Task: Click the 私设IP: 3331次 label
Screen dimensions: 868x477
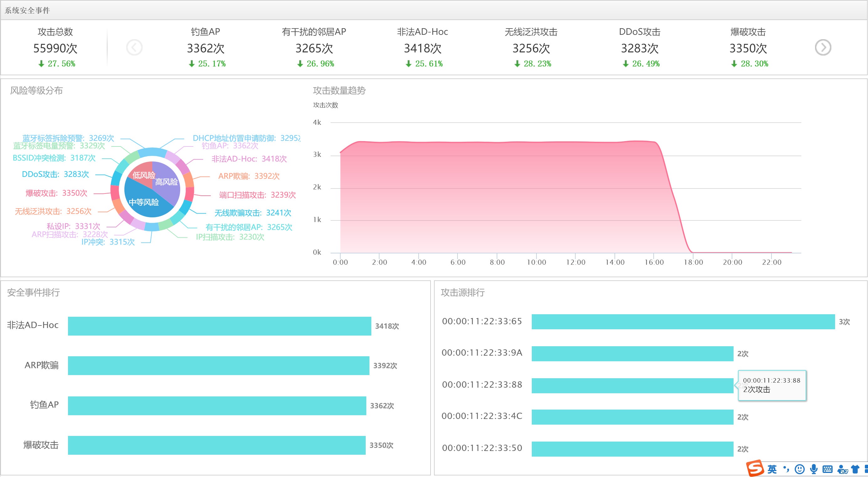Action: pos(73,226)
